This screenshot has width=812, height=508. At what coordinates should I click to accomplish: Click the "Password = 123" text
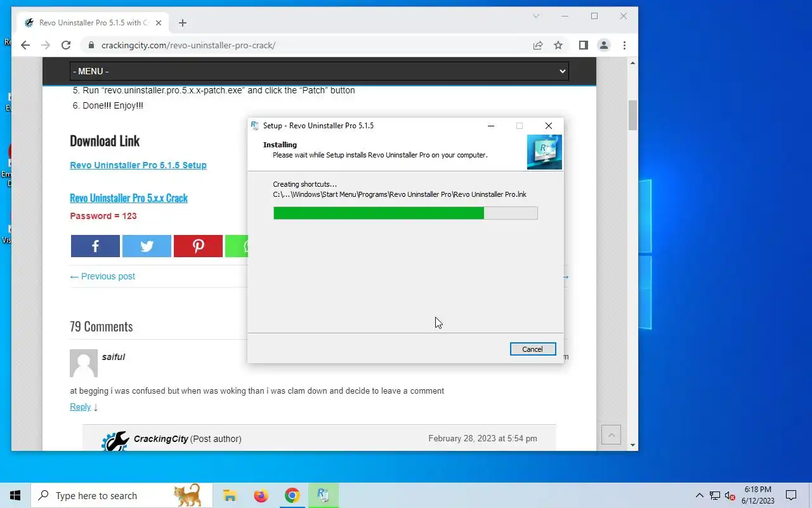coord(103,216)
